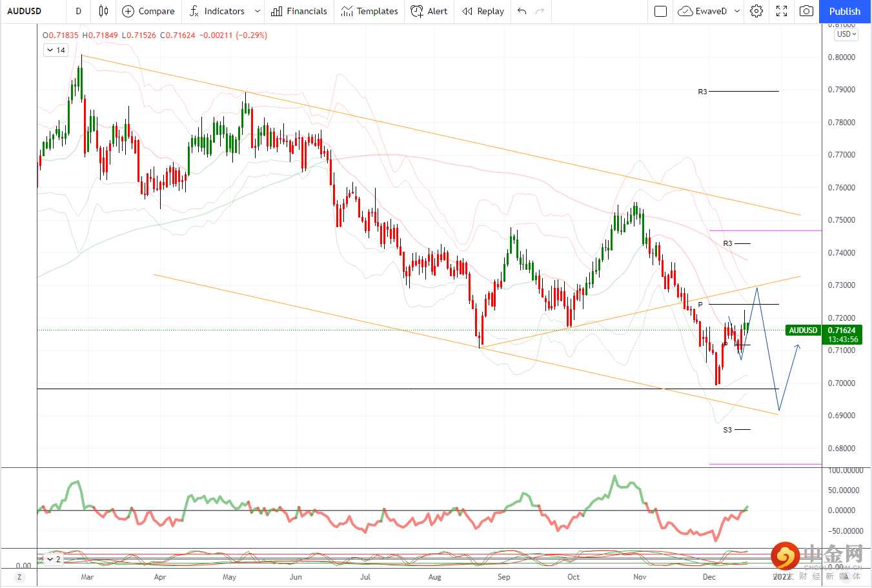Click the Apr label on time axis
This screenshot has height=588, width=872.
(x=160, y=577)
